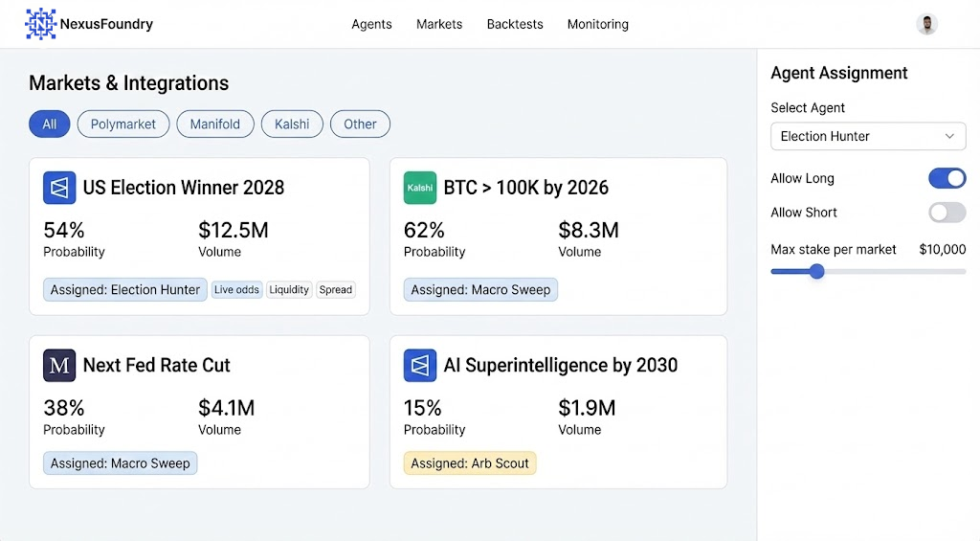Click the Live odds tag
980x541 pixels.
pyautogui.click(x=236, y=289)
